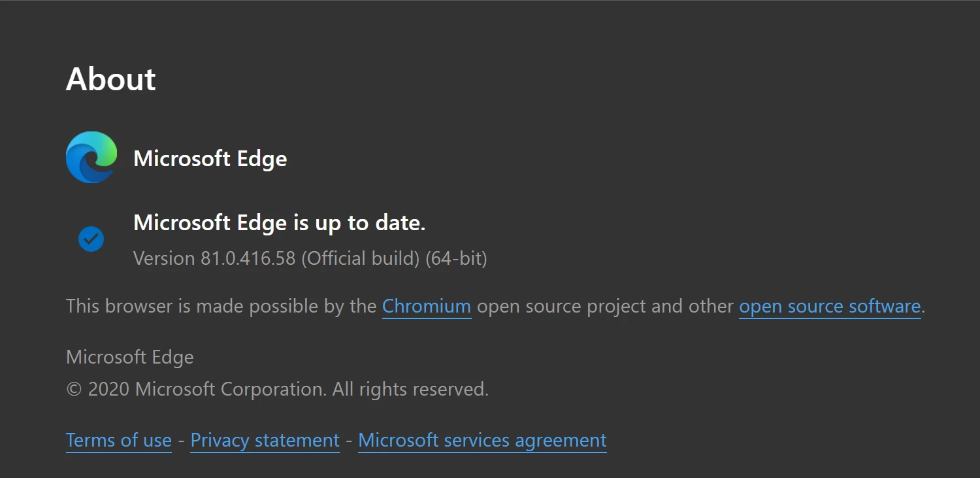Click the version number 81.0.416.58
The width and height of the screenshot is (980, 478).
coord(249,258)
